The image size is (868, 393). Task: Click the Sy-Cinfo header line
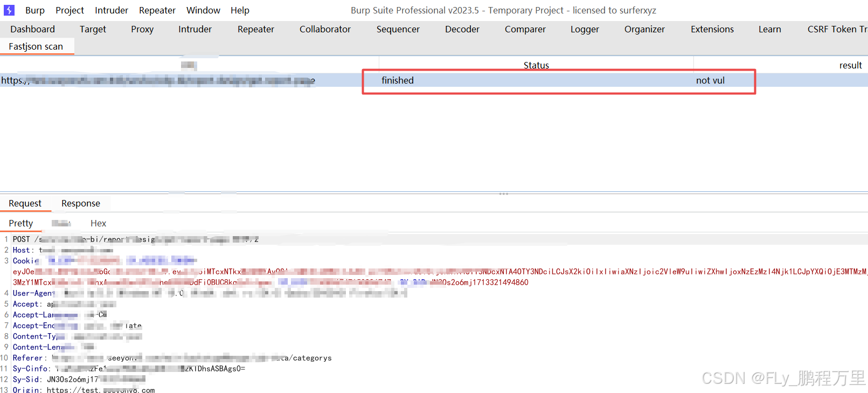coord(129,369)
